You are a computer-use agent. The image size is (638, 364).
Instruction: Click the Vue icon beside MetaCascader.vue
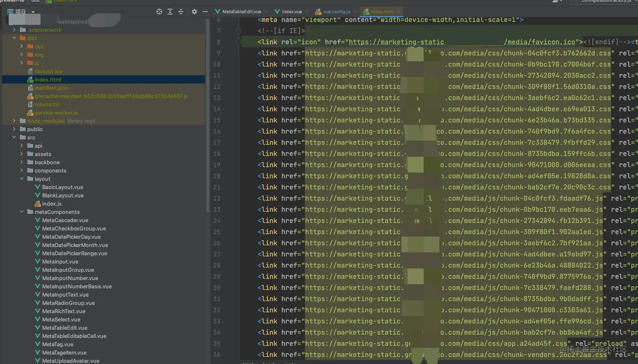(x=38, y=220)
